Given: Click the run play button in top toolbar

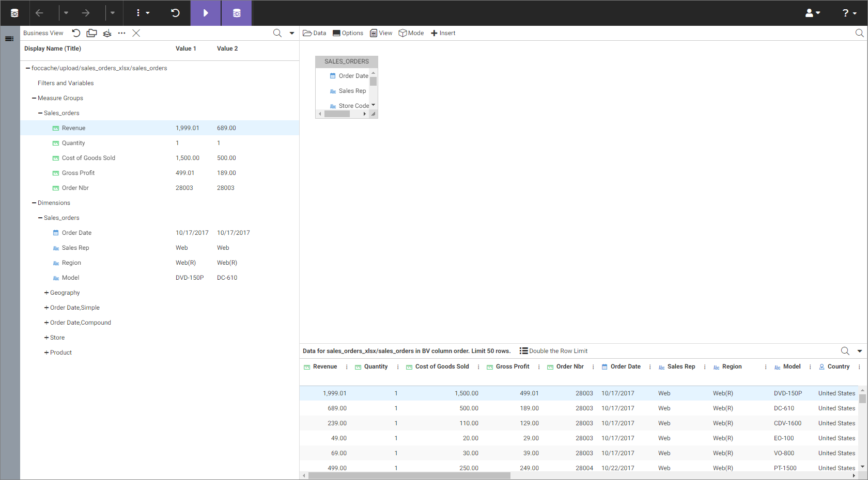Looking at the screenshot, I should (x=206, y=13).
